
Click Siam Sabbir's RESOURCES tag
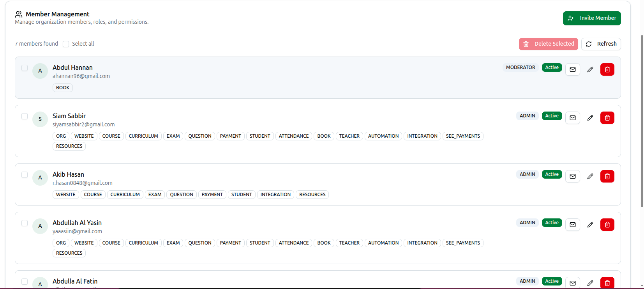[x=69, y=146]
